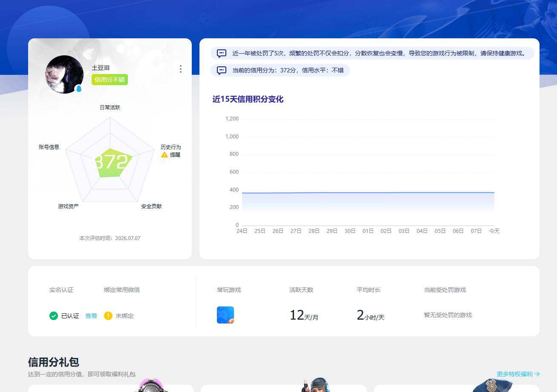The width and height of the screenshot is (557, 392).
Task: Click the 372 score in radar chart
Action: [x=111, y=163]
